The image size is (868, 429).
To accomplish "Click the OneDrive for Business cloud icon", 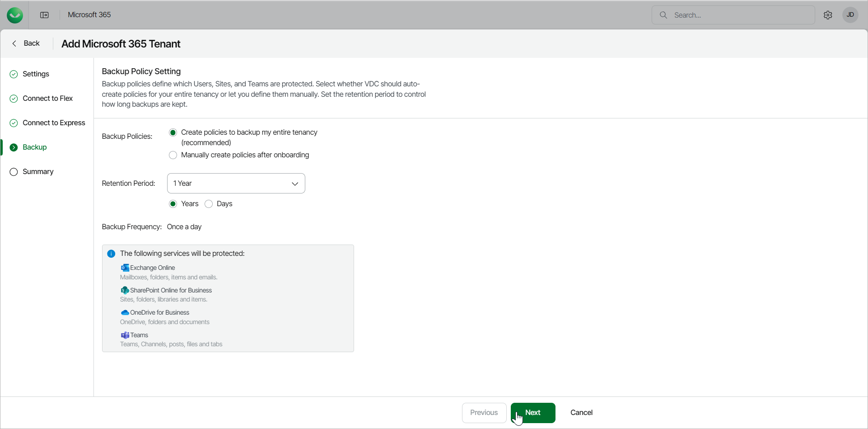I will 125,312.
